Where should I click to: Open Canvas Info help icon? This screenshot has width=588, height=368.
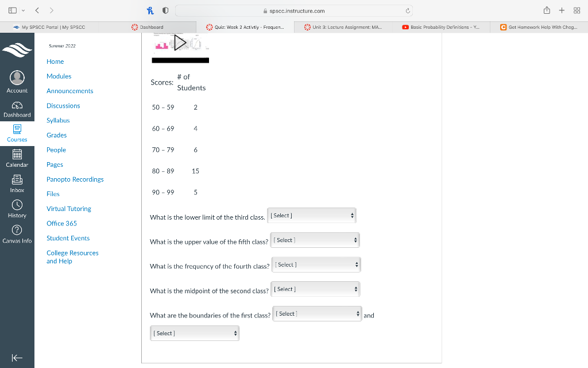click(17, 230)
